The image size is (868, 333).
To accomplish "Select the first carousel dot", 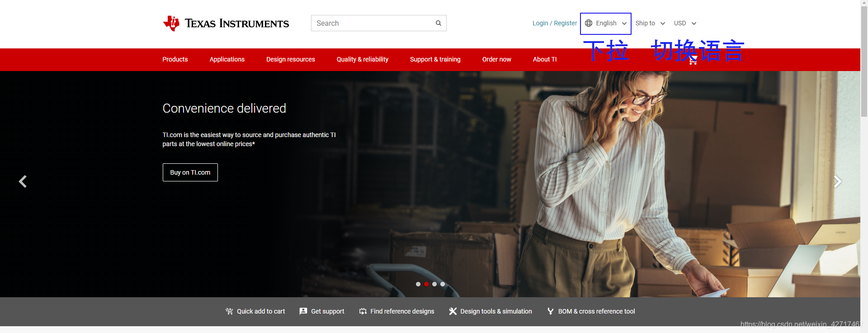I will coord(418,284).
